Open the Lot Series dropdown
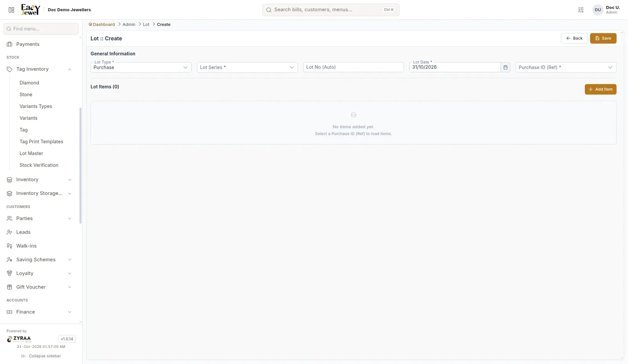628x364 pixels. coord(247,67)
